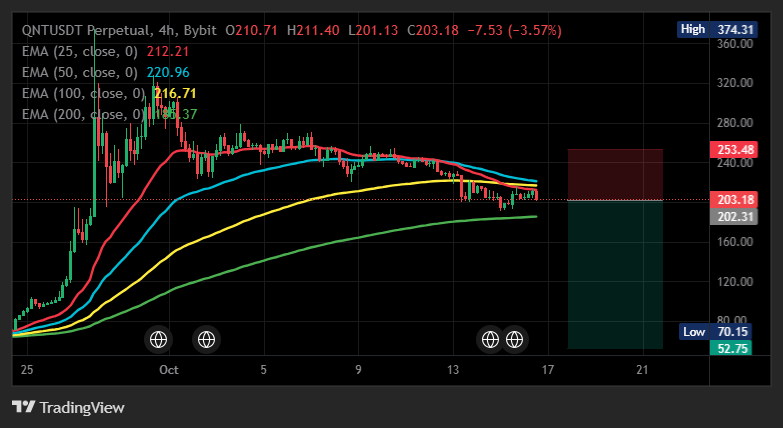Open the globe event icon below date 13

490,340
